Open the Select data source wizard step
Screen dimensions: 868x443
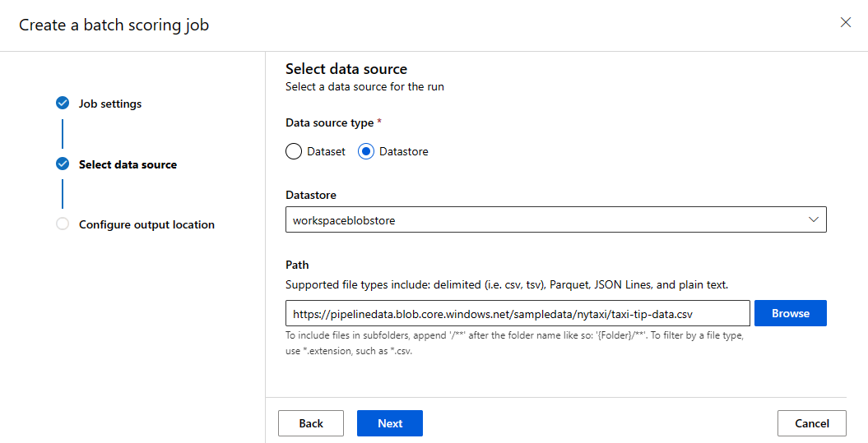pyautogui.click(x=128, y=164)
